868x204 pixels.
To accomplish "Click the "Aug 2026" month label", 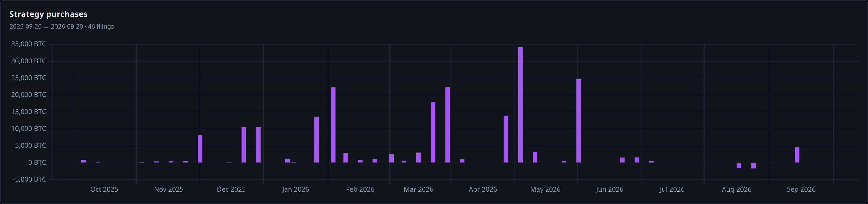I will [x=737, y=189].
